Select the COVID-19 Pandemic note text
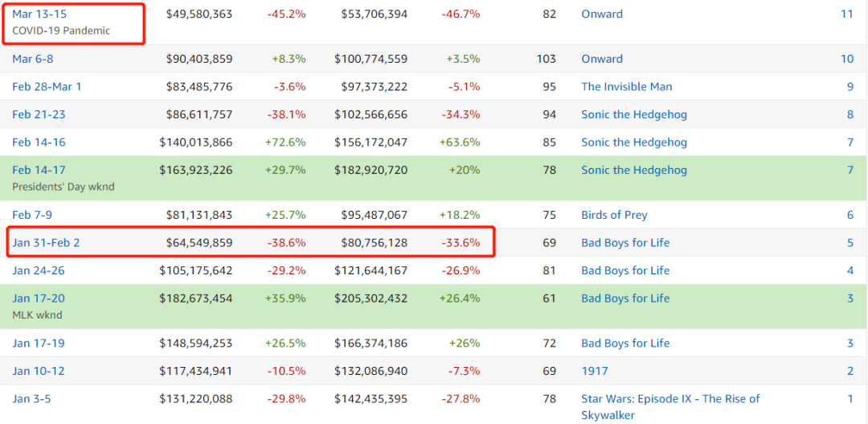 coord(61,31)
